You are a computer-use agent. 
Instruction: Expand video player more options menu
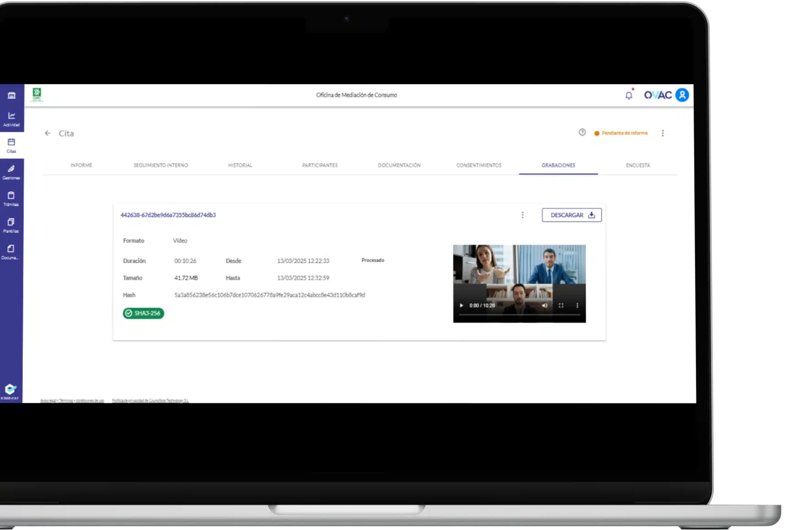577,306
